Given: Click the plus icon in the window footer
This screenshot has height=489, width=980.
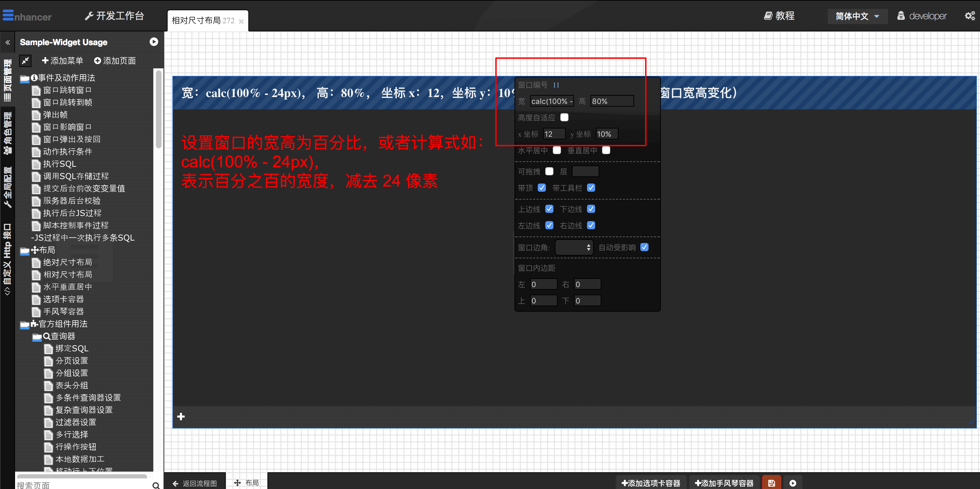Looking at the screenshot, I should click(181, 417).
